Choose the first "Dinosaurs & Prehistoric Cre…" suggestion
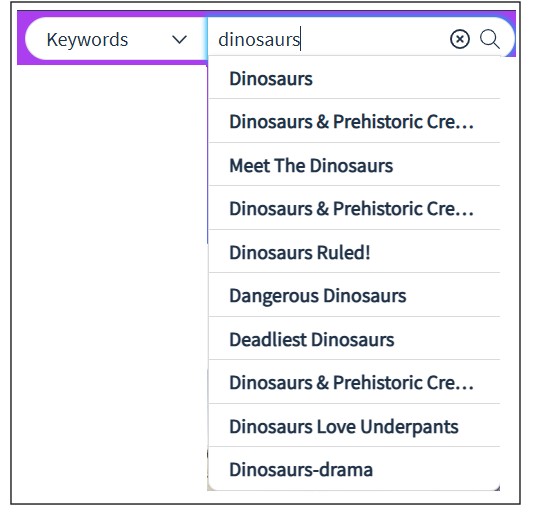The width and height of the screenshot is (560, 513). (354, 121)
